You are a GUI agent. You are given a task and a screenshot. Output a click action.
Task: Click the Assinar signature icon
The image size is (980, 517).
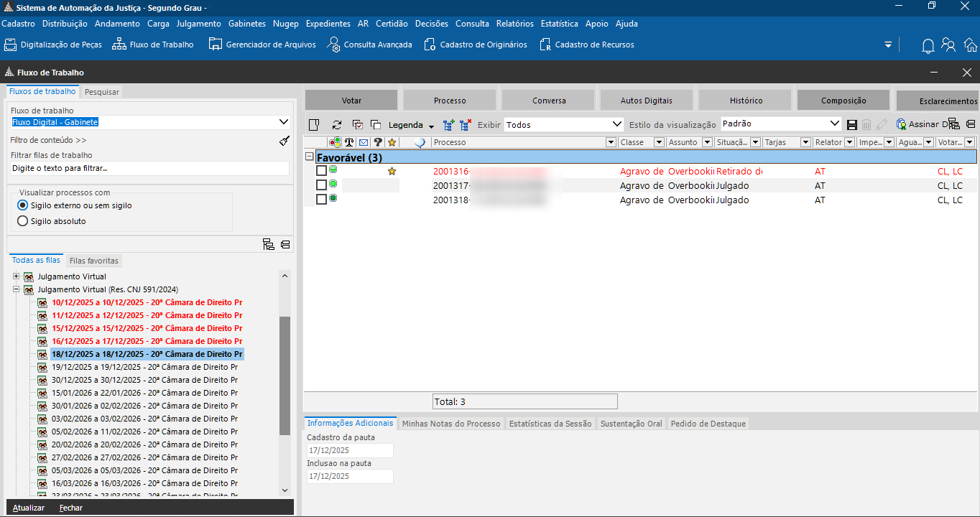(x=901, y=125)
